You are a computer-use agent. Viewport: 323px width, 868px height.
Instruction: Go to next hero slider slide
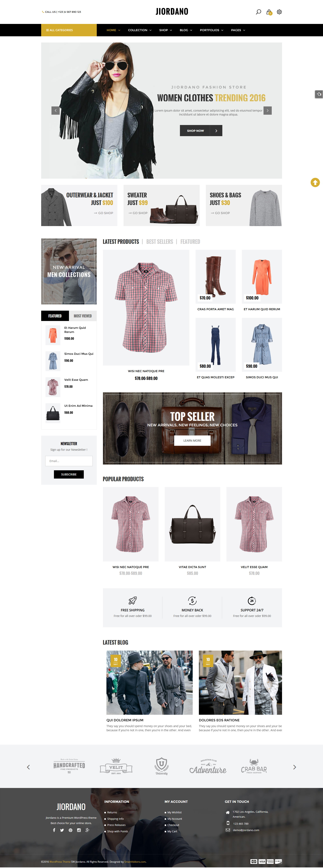click(x=267, y=111)
